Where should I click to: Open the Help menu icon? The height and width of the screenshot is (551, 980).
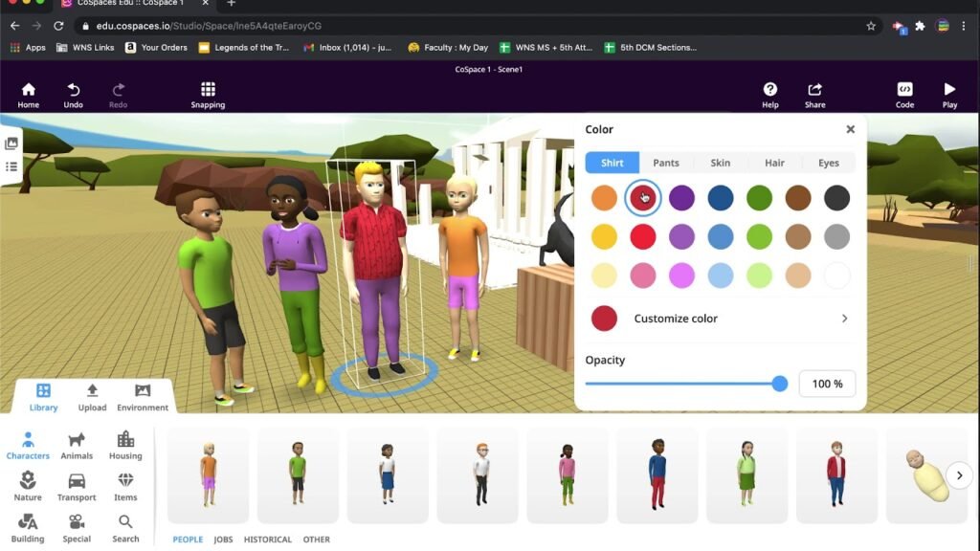tap(769, 90)
